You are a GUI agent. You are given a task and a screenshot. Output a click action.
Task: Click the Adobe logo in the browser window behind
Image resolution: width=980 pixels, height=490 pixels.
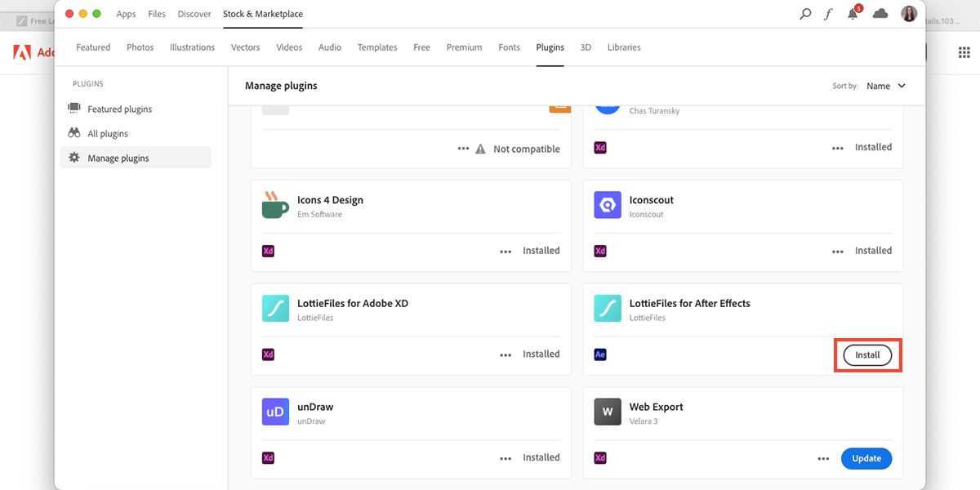[22, 52]
